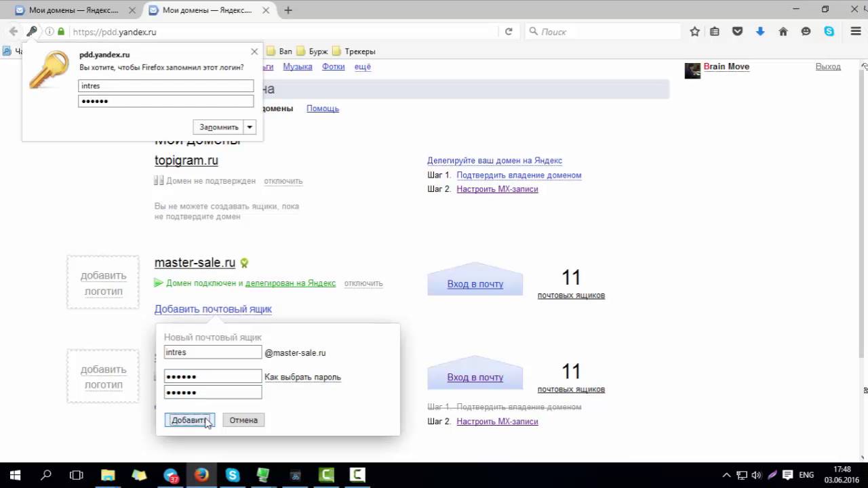Click the login field in remember-password popup
The height and width of the screenshot is (488, 868).
click(x=166, y=86)
